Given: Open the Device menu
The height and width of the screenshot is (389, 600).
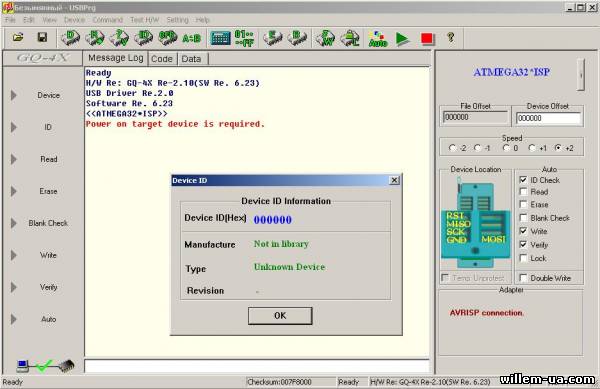Looking at the screenshot, I should point(74,20).
